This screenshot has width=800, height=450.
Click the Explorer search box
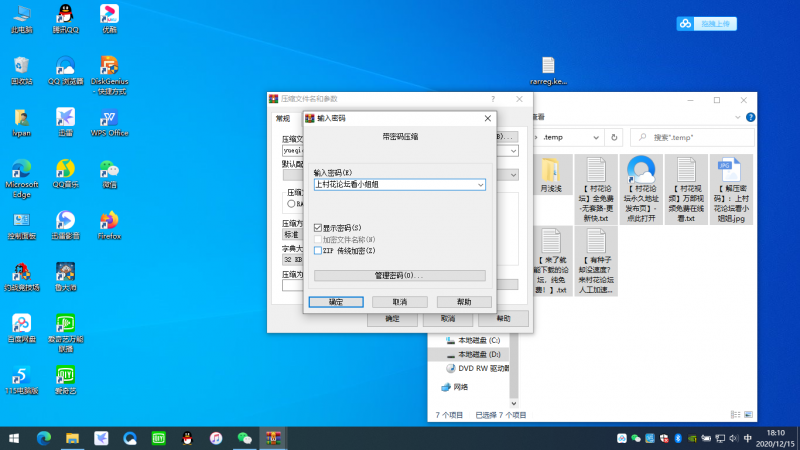(692, 137)
